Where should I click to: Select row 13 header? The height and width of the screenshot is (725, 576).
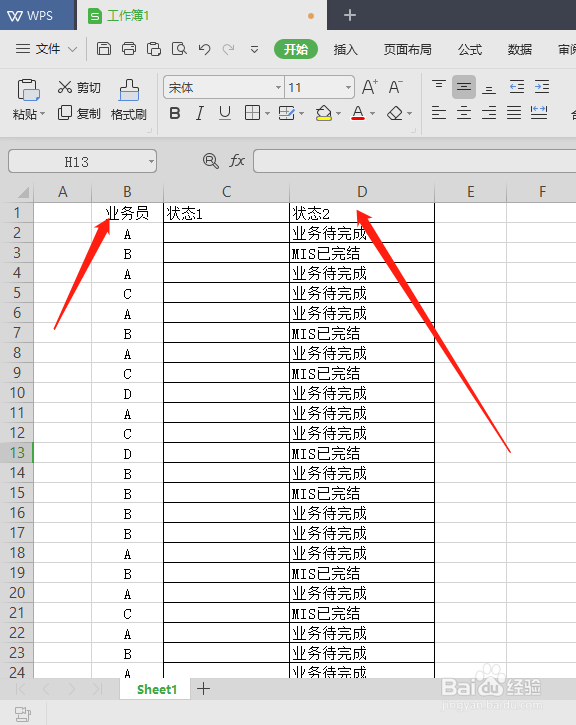tap(17, 453)
